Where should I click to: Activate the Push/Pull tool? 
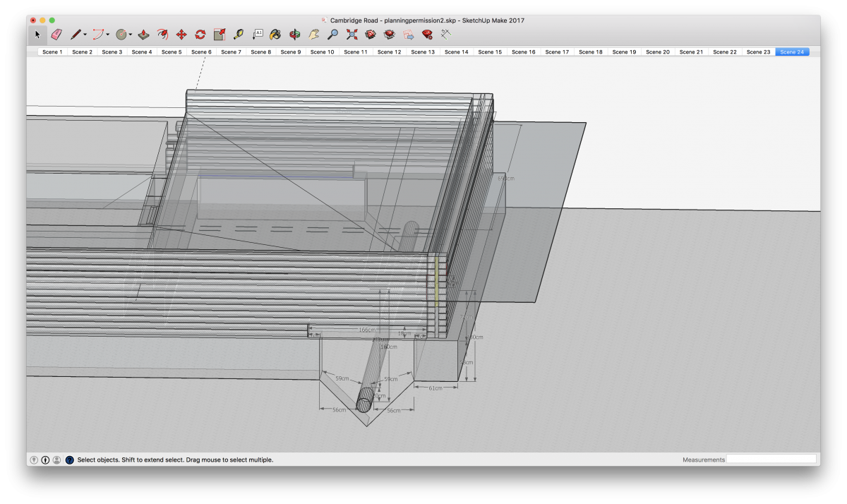click(143, 33)
